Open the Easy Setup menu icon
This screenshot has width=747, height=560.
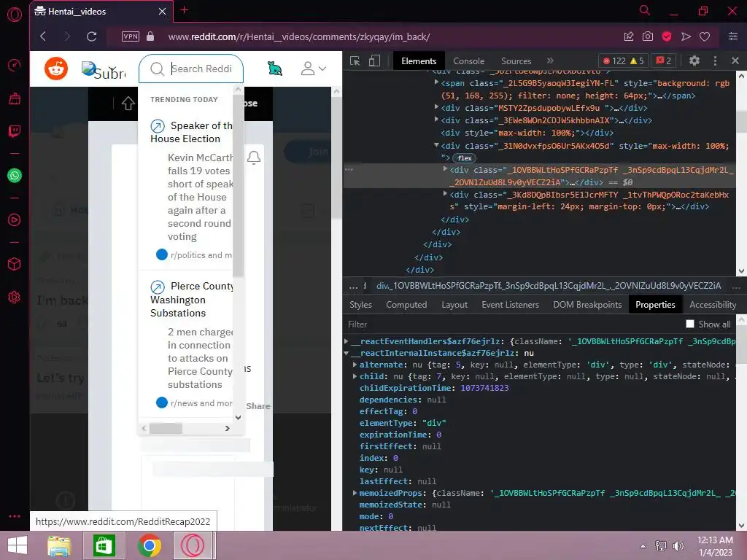pos(732,36)
